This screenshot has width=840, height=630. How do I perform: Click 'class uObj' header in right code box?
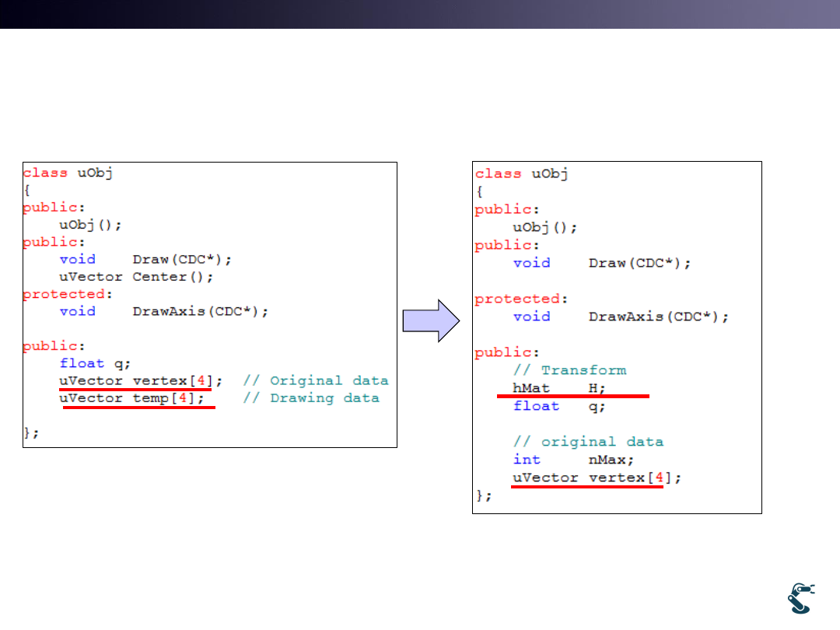[x=520, y=173]
